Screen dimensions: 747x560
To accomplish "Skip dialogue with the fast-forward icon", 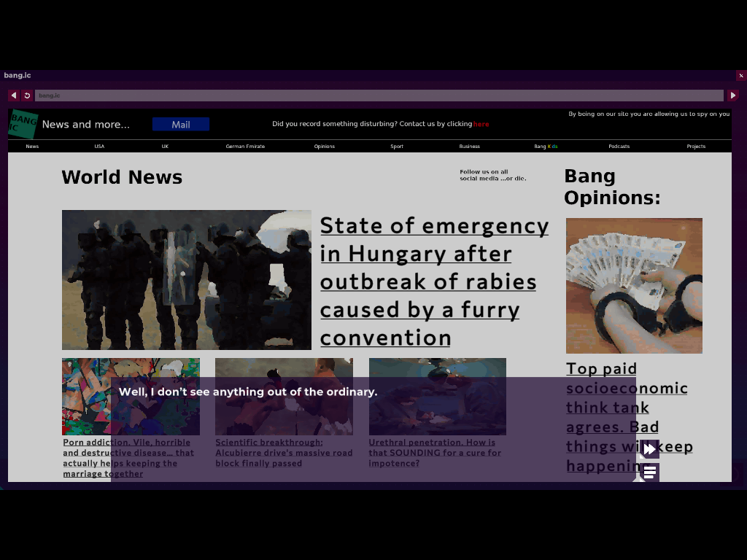I will click(x=649, y=448).
